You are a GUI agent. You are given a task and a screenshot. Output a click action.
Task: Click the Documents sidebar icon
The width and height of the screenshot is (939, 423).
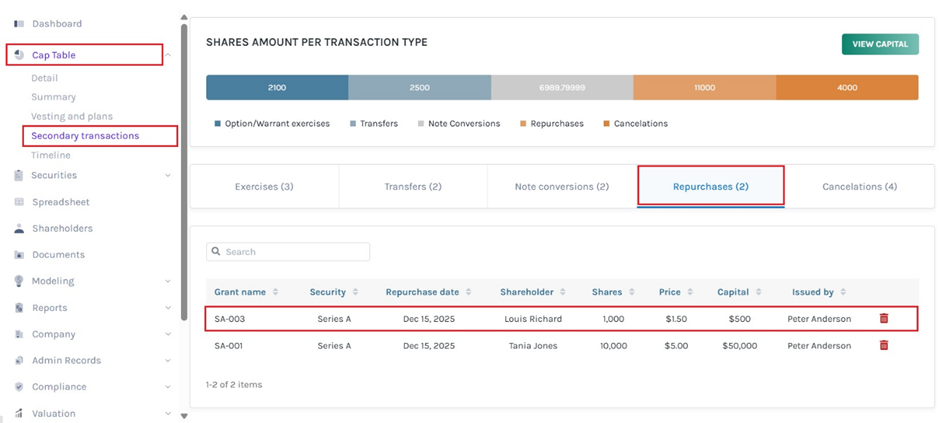tap(19, 255)
